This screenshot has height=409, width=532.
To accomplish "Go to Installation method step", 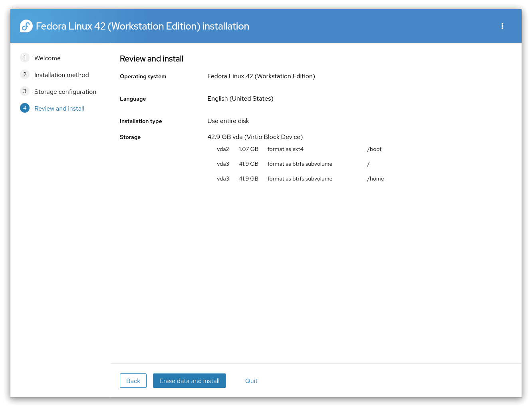I will (x=62, y=75).
